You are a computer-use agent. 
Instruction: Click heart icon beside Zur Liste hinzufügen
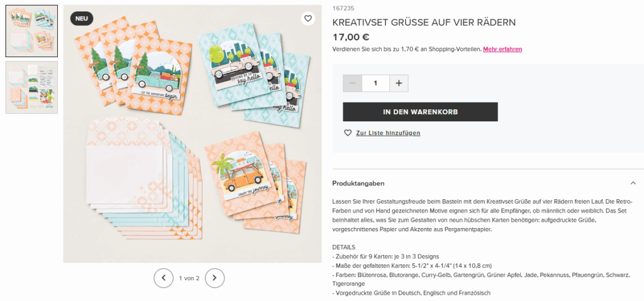348,133
